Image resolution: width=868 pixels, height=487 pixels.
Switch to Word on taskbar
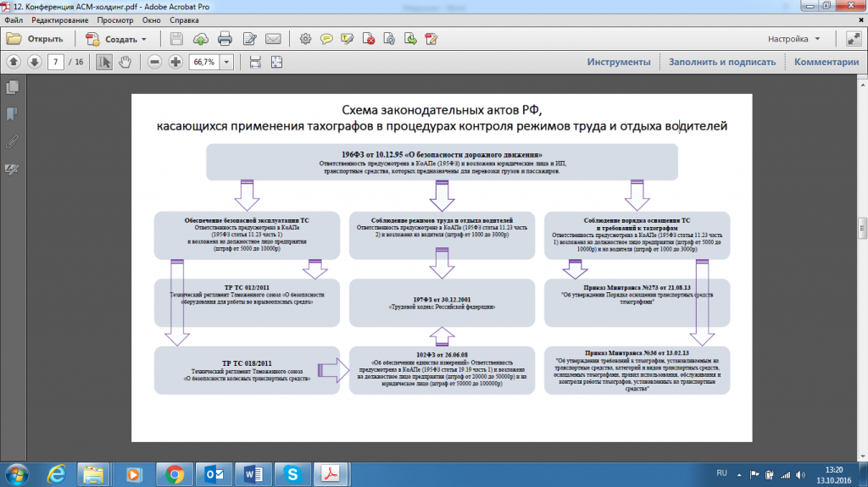click(253, 474)
